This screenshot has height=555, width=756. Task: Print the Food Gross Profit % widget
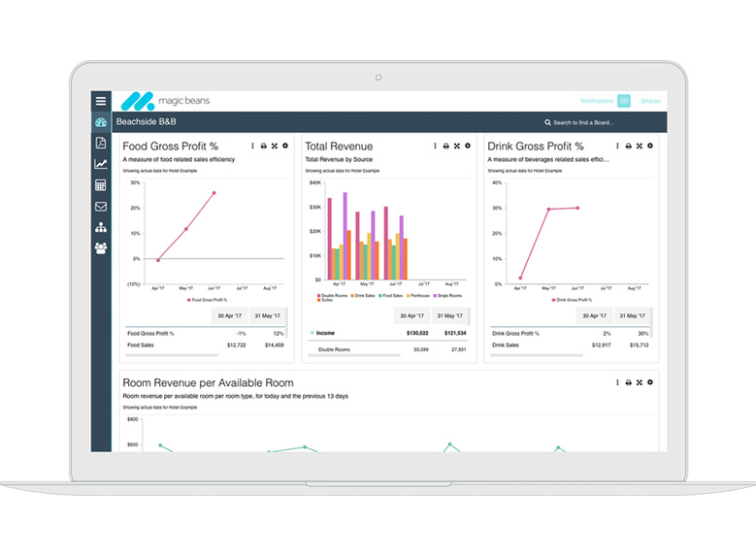264,147
